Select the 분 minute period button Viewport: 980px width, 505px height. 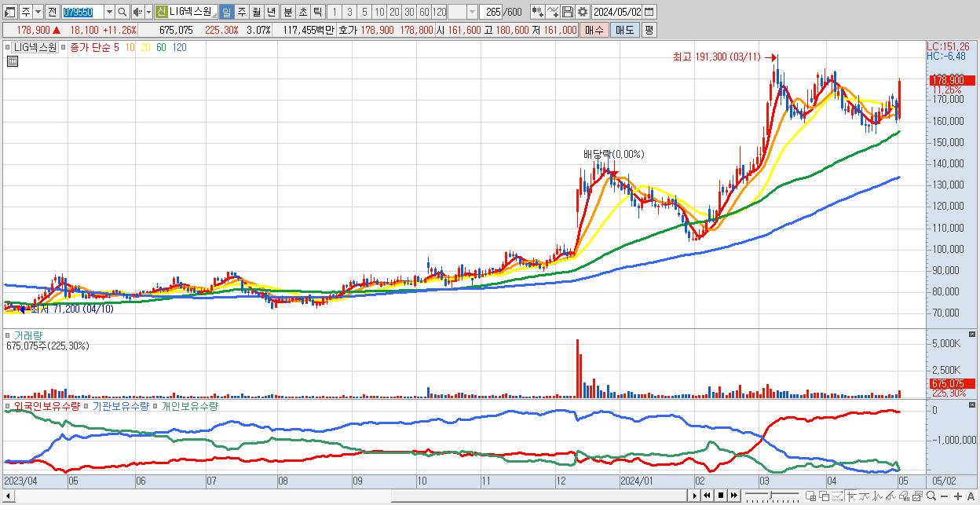pyautogui.click(x=287, y=12)
